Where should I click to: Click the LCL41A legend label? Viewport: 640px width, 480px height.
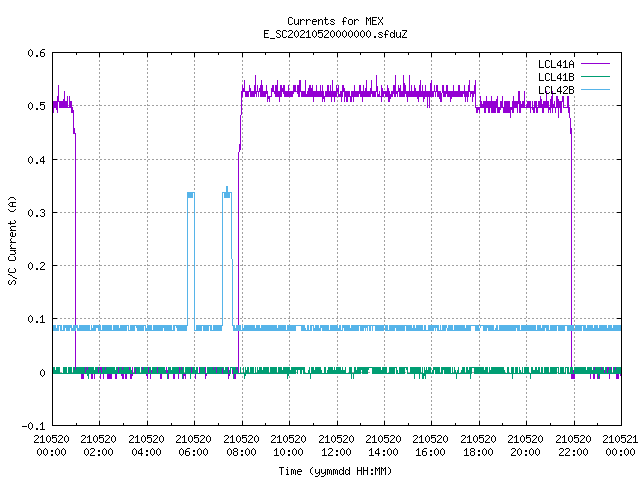556,64
